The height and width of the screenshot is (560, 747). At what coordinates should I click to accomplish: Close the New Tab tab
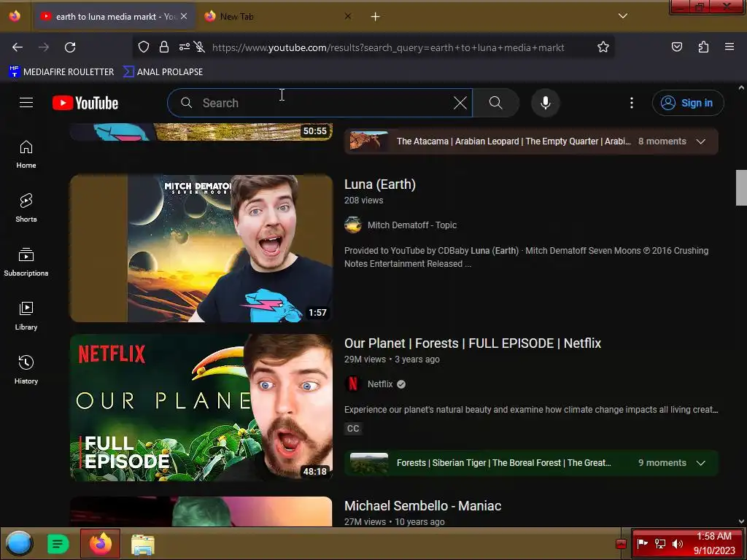point(348,16)
